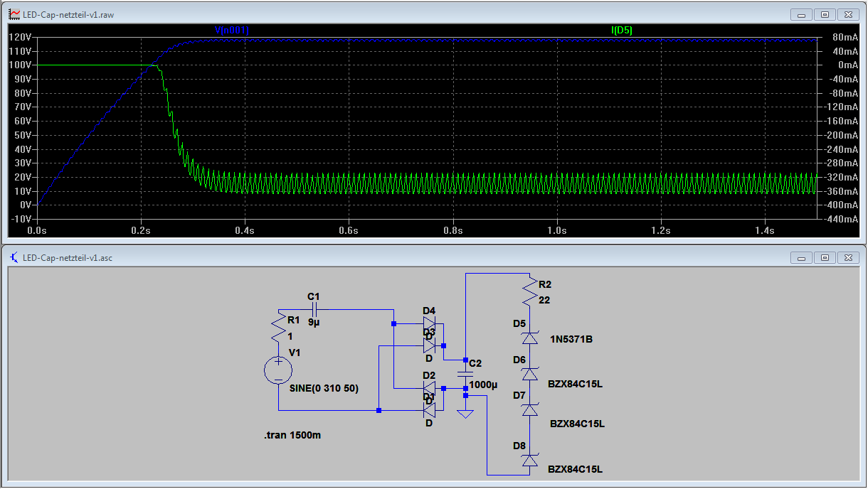Close the LED-Cap-netzteil-v1.raw waveform window

coord(848,14)
